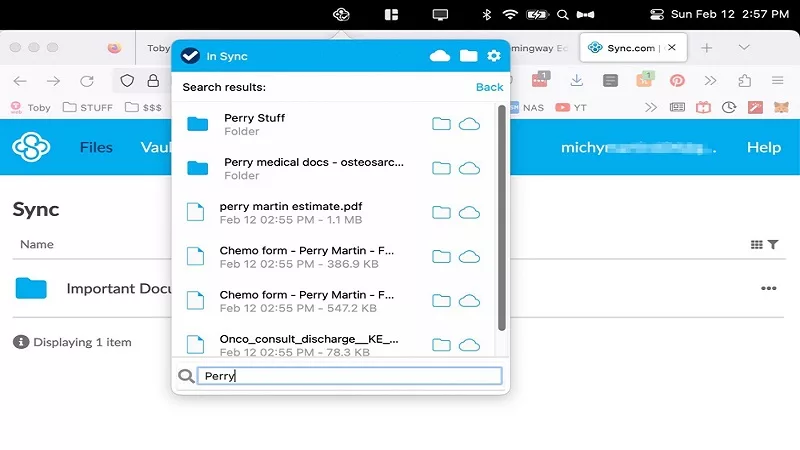The image size is (800, 450).
Task: List all tabs dropdown arrow
Action: coord(744,47)
